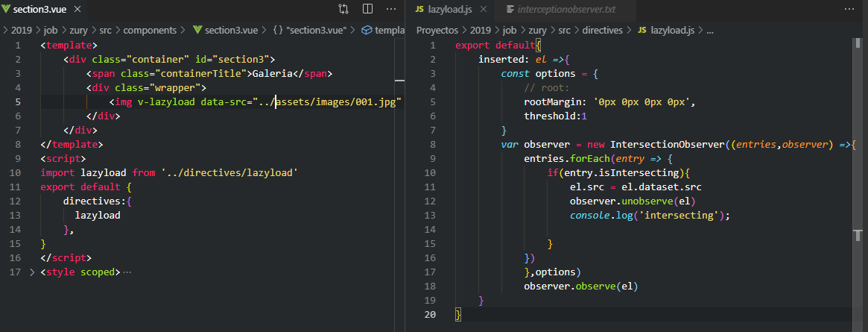
Task: Open more actions menu in left editor
Action: coord(391,9)
